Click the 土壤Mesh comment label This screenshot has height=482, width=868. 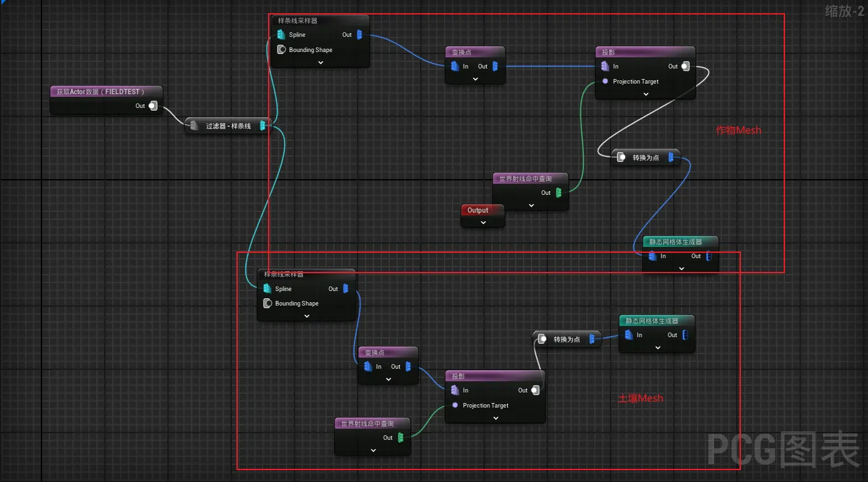640,398
